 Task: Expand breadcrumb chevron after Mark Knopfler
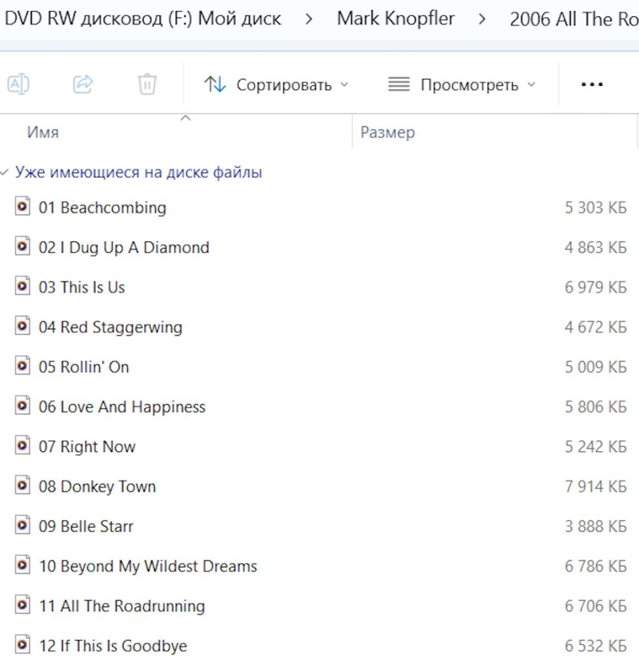click(482, 19)
